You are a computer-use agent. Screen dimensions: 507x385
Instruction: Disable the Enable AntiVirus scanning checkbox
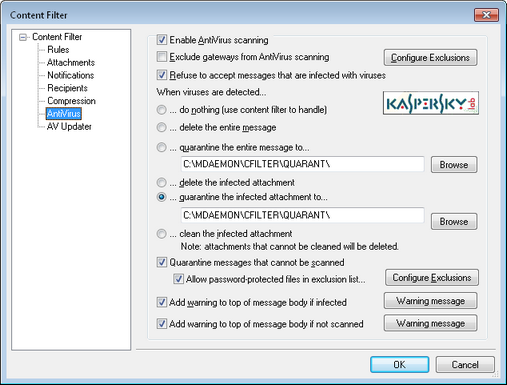click(162, 40)
